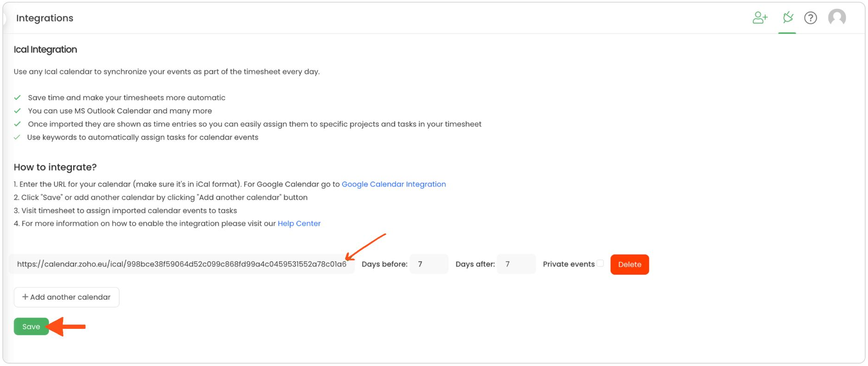Follow the Help Center link

299,223
